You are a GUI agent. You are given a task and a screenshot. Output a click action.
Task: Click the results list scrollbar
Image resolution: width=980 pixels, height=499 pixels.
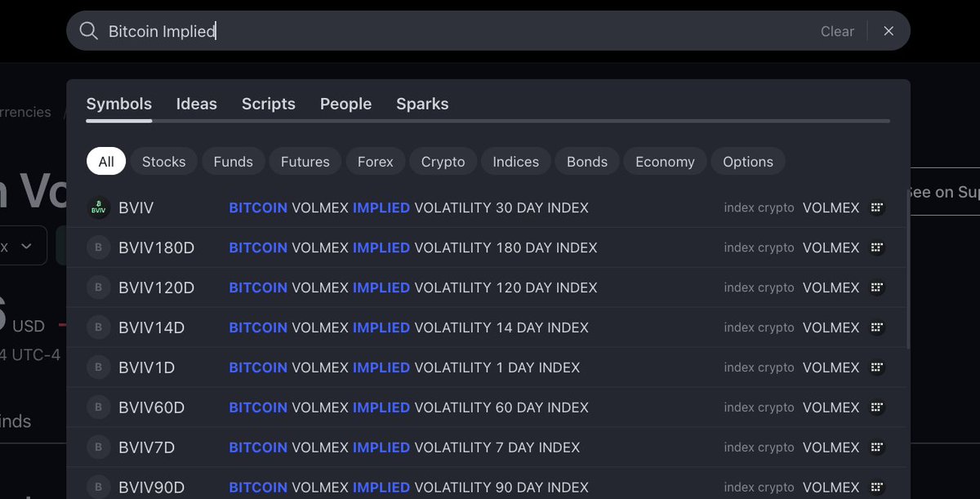(907, 270)
